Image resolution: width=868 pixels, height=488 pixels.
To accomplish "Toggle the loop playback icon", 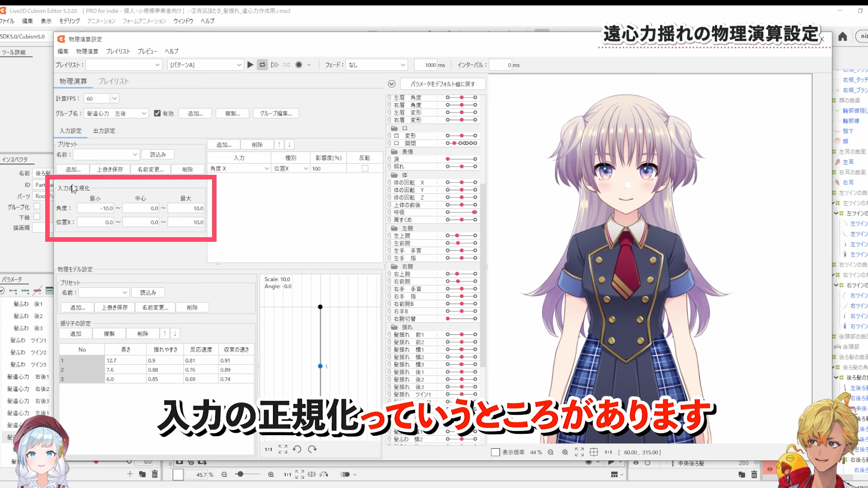I will [262, 65].
